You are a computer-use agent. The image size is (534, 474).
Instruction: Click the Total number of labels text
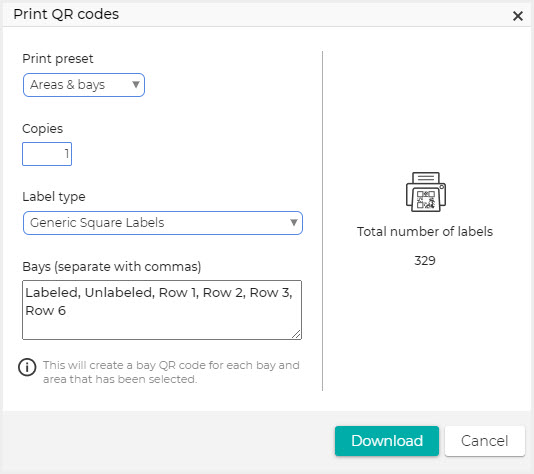pos(425,232)
